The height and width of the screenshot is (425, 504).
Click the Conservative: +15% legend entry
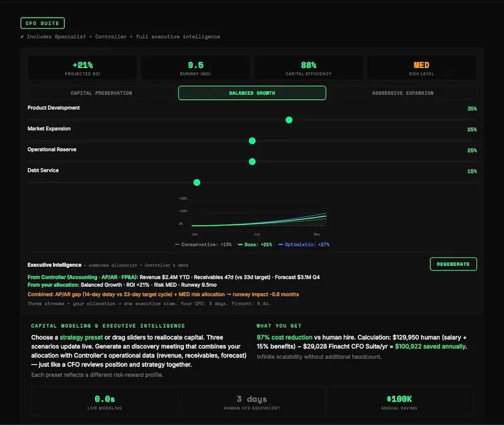click(x=203, y=245)
